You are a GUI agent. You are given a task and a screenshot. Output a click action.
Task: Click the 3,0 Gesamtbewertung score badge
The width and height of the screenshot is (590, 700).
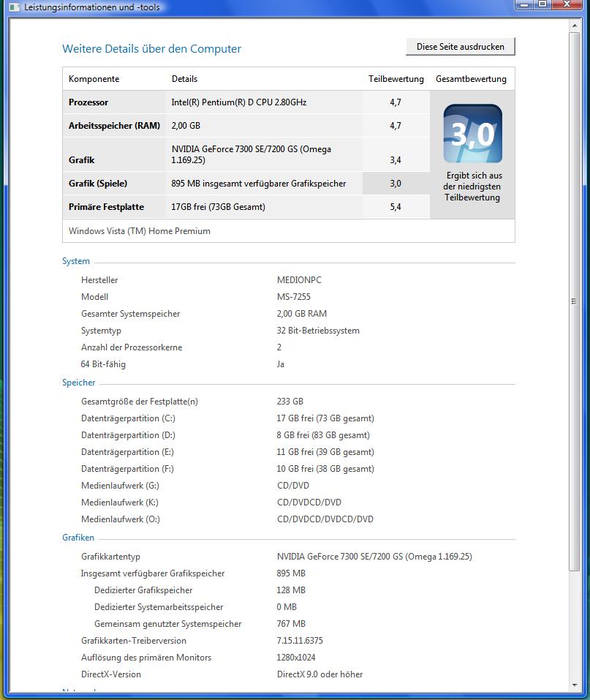(x=472, y=133)
